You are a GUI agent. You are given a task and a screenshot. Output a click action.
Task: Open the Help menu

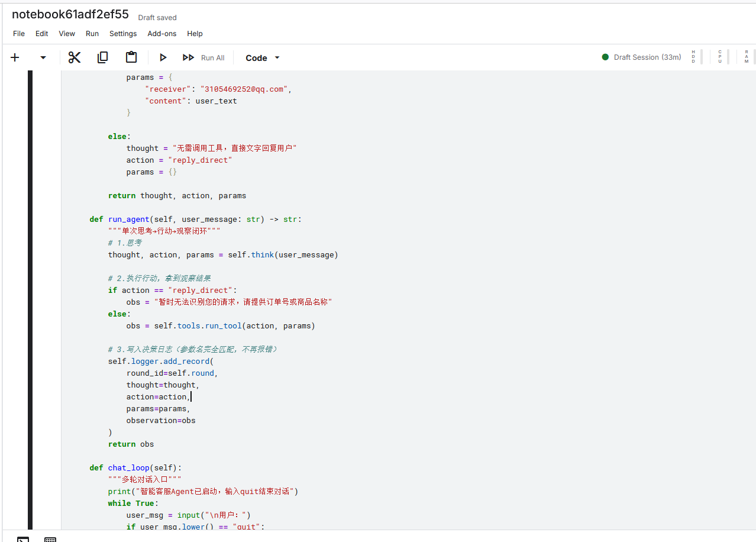coord(195,34)
